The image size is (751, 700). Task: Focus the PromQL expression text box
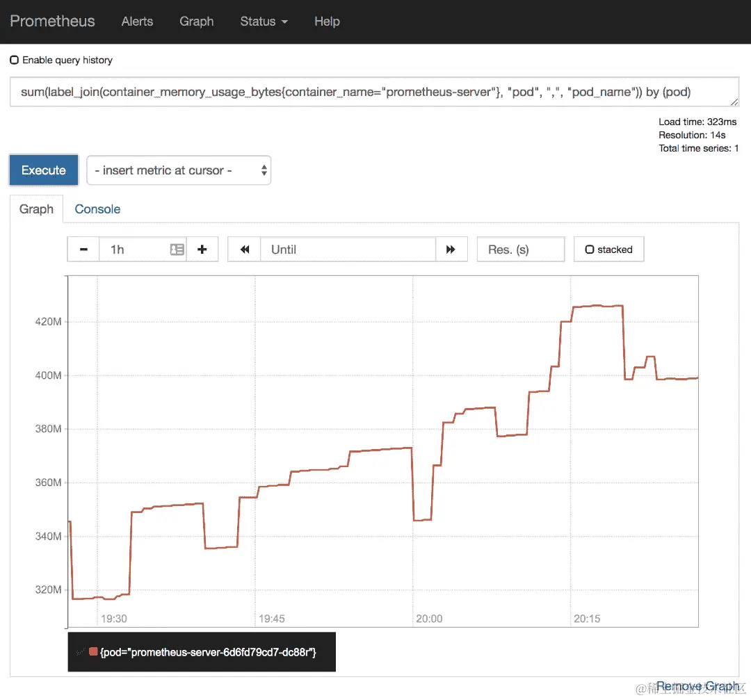[x=375, y=92]
